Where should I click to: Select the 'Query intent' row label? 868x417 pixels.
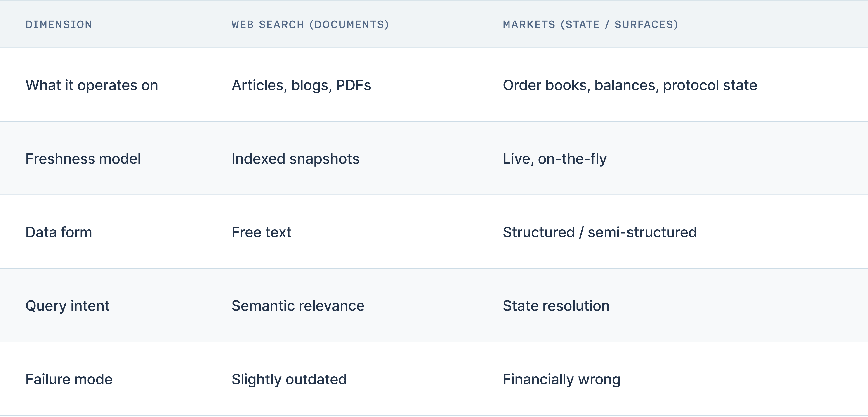coord(67,305)
